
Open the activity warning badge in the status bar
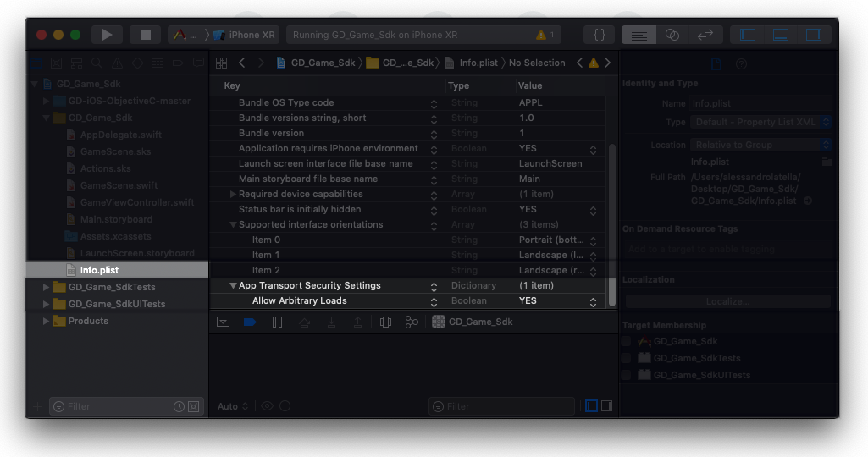click(x=545, y=35)
